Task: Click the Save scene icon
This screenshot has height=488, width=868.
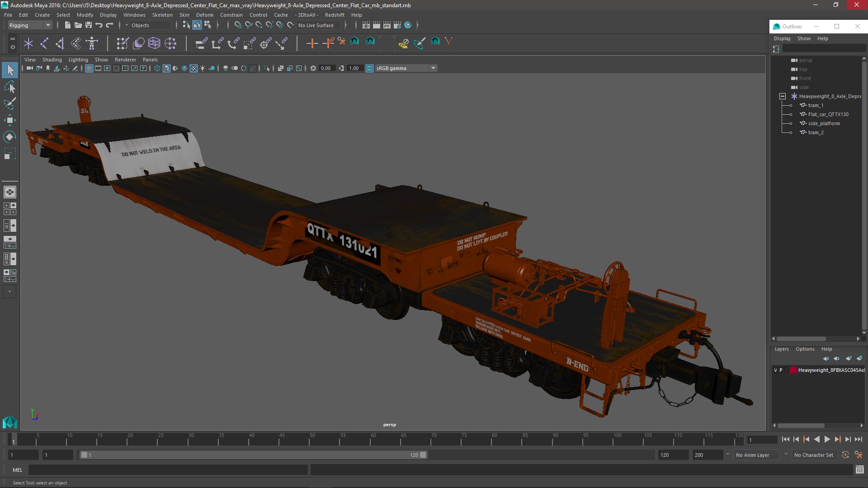Action: click(x=88, y=25)
